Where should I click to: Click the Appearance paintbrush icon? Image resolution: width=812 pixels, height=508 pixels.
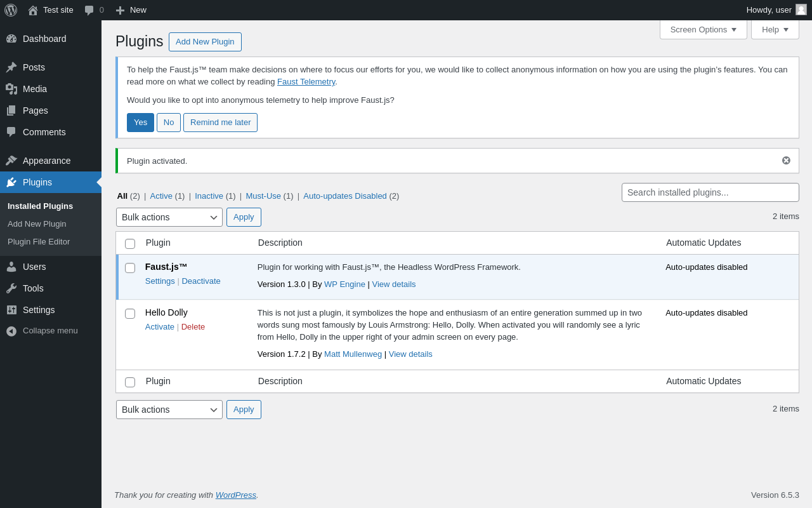[x=11, y=161]
